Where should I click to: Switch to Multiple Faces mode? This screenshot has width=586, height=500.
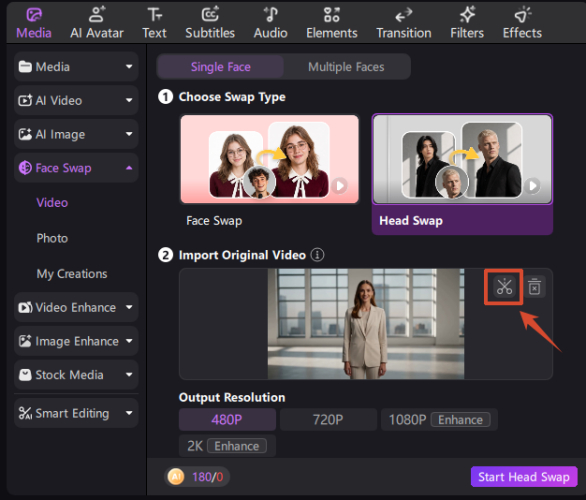(x=346, y=67)
